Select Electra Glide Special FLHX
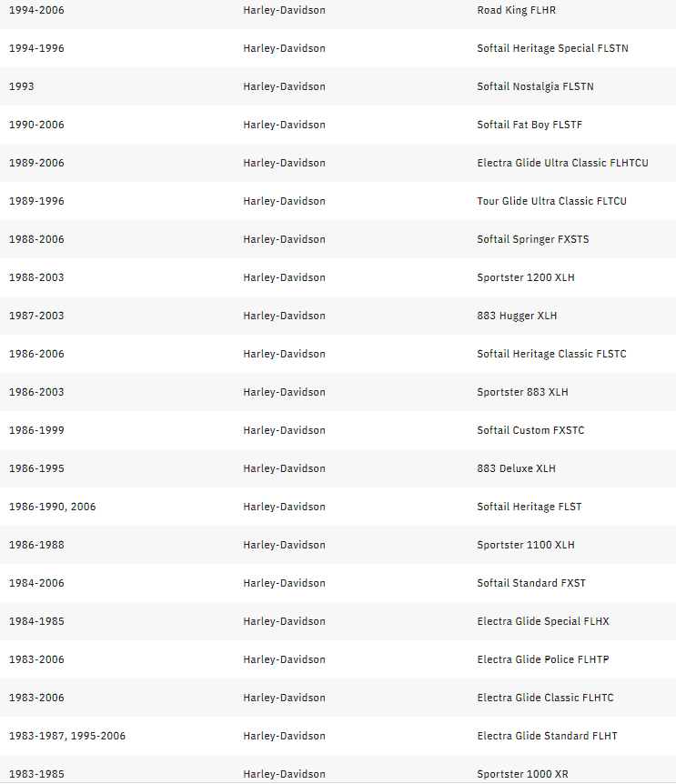This screenshot has height=784, width=676. [543, 621]
